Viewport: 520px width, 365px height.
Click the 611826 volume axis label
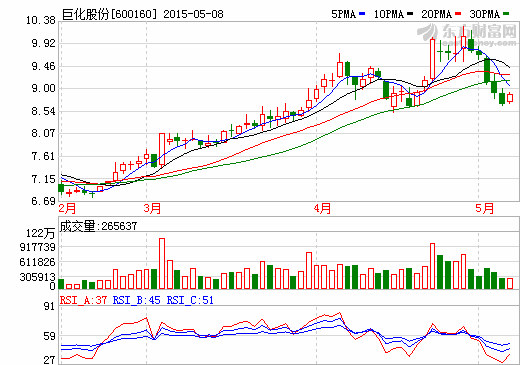coord(38,262)
